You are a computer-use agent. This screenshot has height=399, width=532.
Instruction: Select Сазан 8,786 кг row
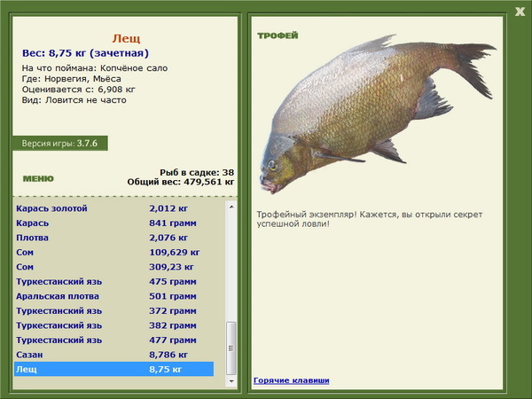pyautogui.click(x=114, y=354)
